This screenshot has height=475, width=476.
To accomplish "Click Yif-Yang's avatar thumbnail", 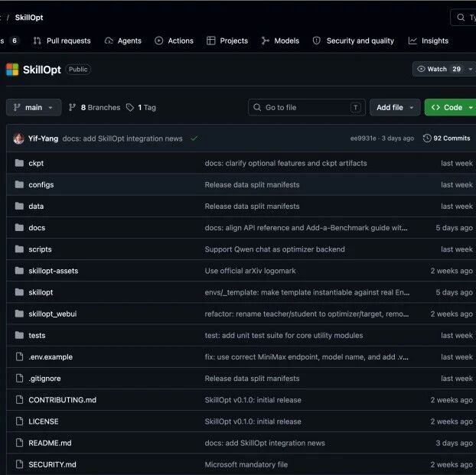I will [x=19, y=138].
